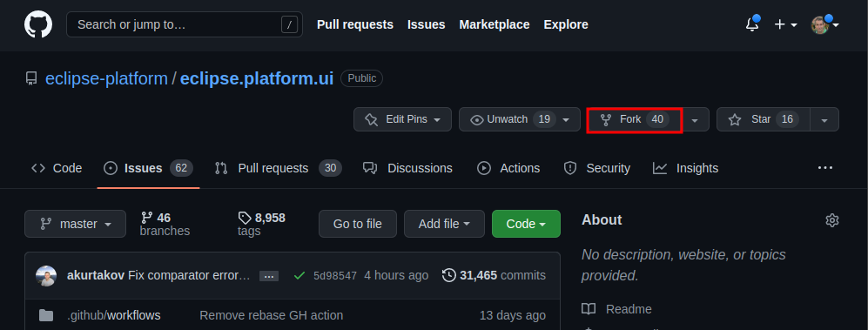Screen dimensions: 868x330
Task: View the 8,958 tags link
Action: [x=261, y=224]
